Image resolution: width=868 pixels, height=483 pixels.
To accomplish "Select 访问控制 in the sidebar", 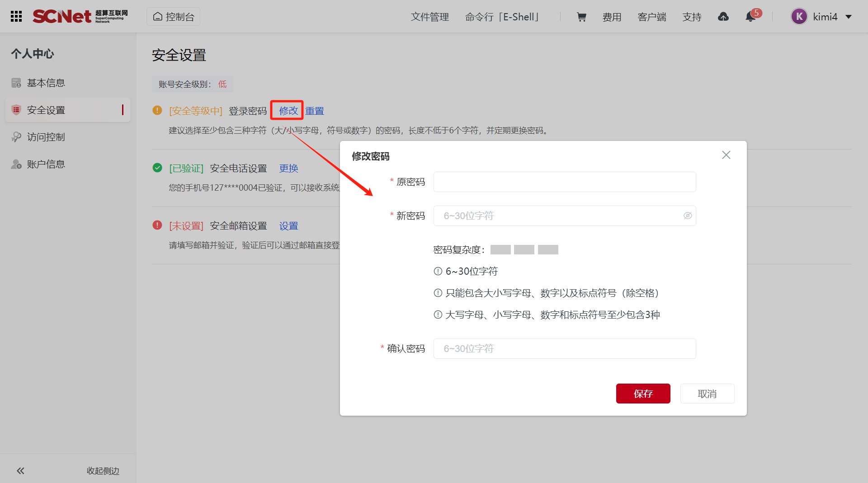I will tap(46, 137).
